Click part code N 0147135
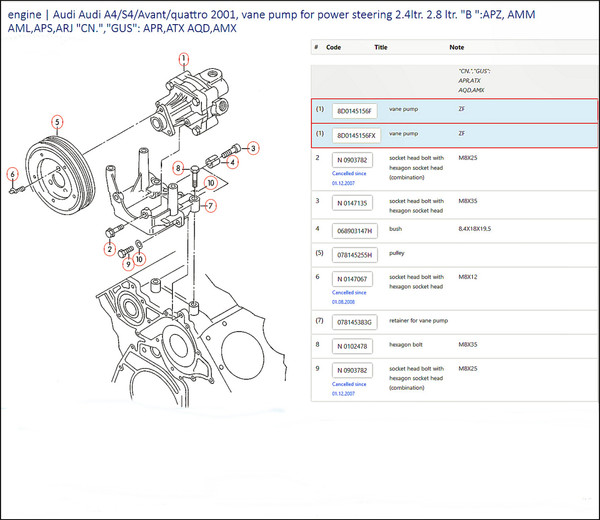The height and width of the screenshot is (520, 600). [352, 201]
